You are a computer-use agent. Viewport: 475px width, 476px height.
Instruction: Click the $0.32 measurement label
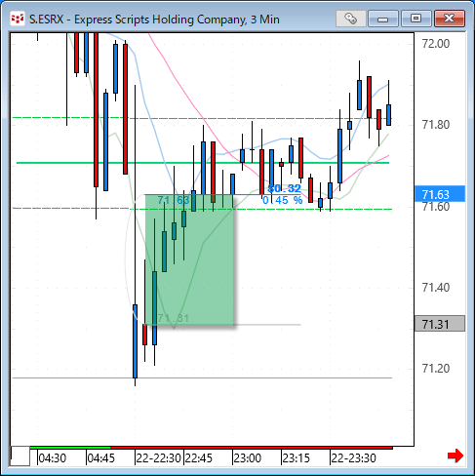coord(284,188)
